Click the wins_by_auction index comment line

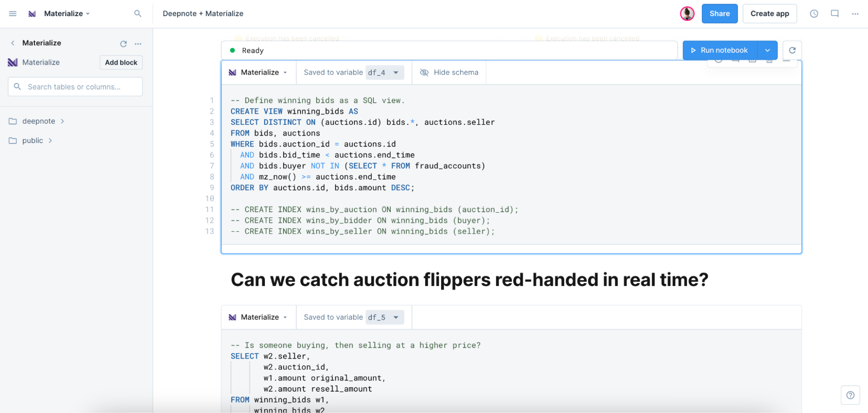coord(374,210)
